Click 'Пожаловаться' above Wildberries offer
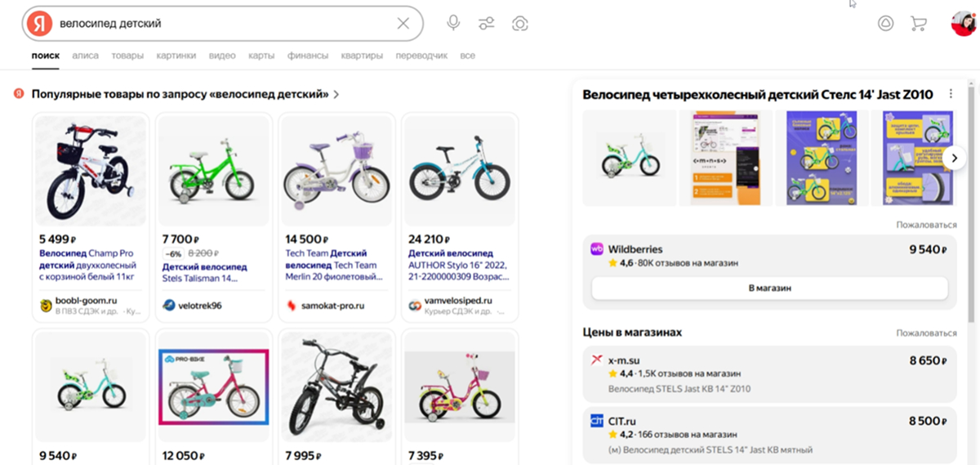This screenshot has height=465, width=980. click(926, 225)
